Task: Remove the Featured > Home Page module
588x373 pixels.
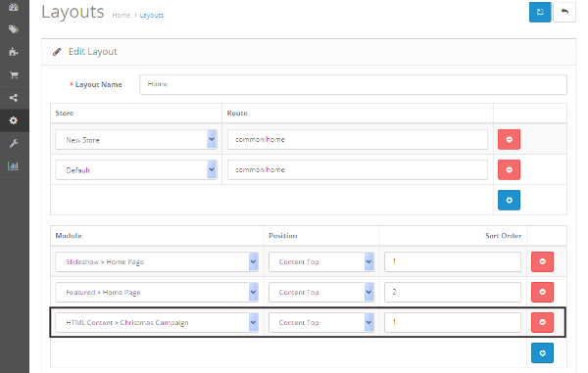Action: 542,292
